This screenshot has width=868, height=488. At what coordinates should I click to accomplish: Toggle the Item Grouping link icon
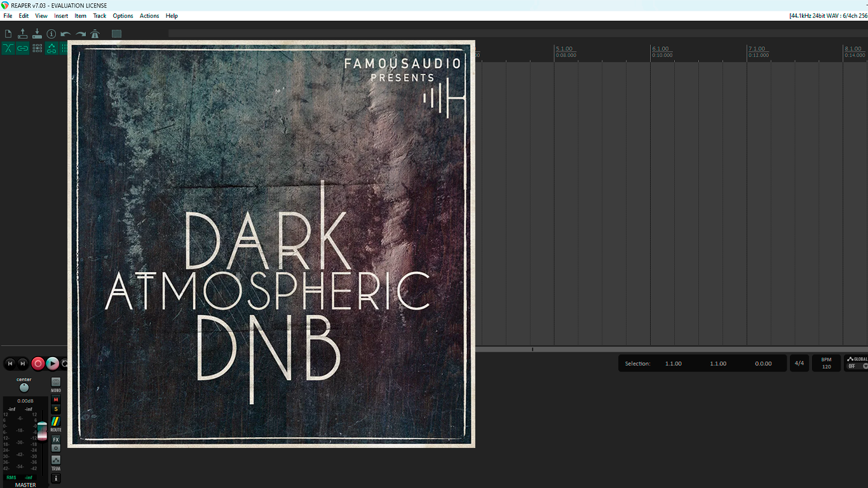(x=23, y=48)
